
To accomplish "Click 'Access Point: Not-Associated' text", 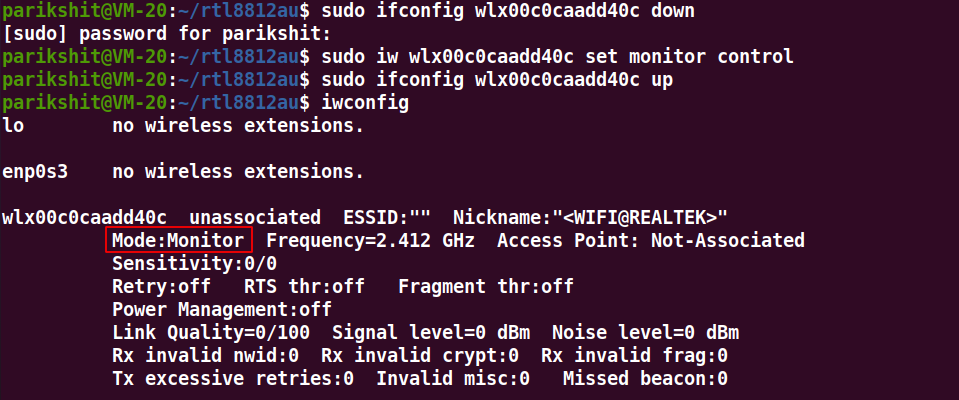I will (x=651, y=240).
